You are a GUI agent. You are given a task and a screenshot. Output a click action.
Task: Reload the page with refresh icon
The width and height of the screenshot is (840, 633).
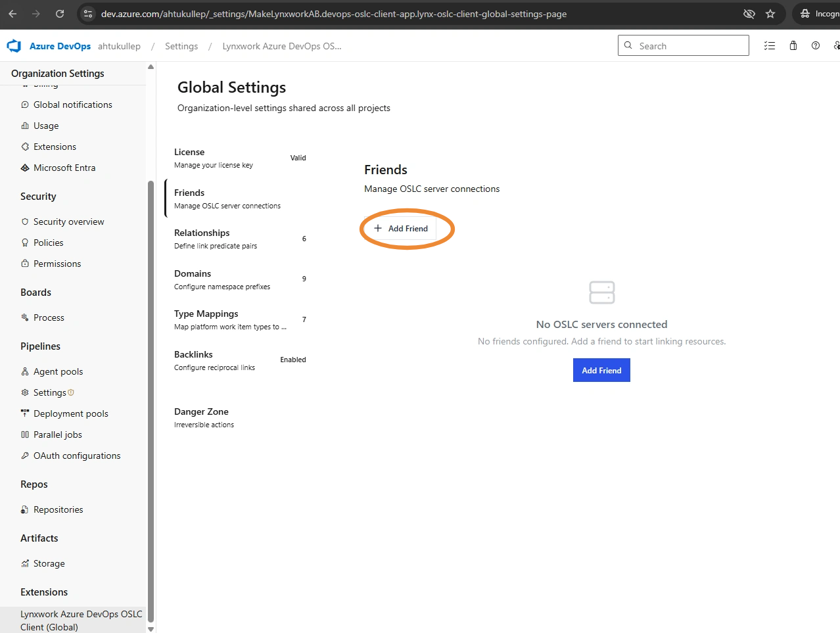pos(60,14)
